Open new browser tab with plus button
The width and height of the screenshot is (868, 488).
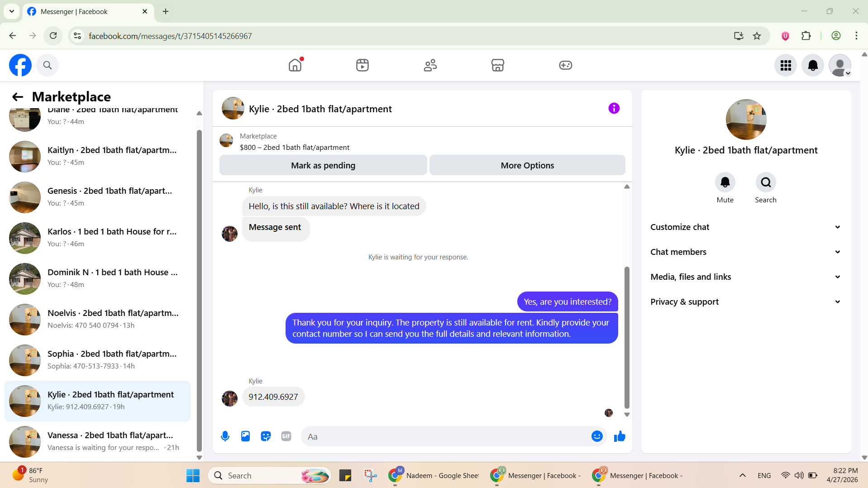coord(166,11)
